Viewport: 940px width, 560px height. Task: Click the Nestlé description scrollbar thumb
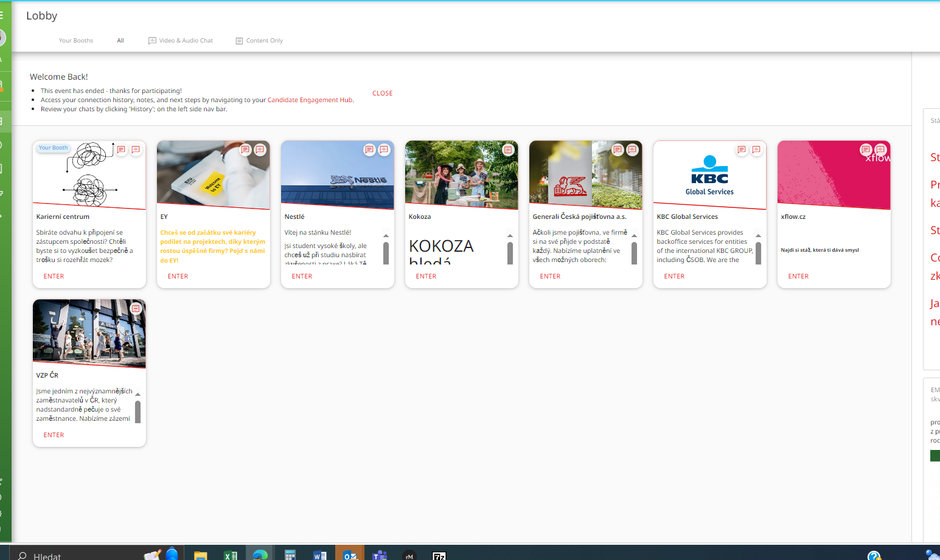386,253
